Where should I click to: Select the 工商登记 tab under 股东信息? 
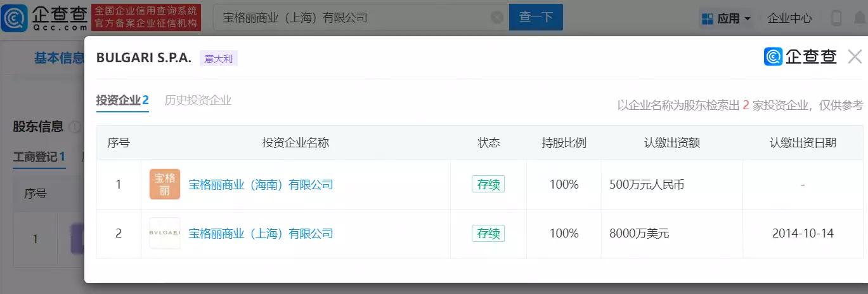pyautogui.click(x=39, y=157)
